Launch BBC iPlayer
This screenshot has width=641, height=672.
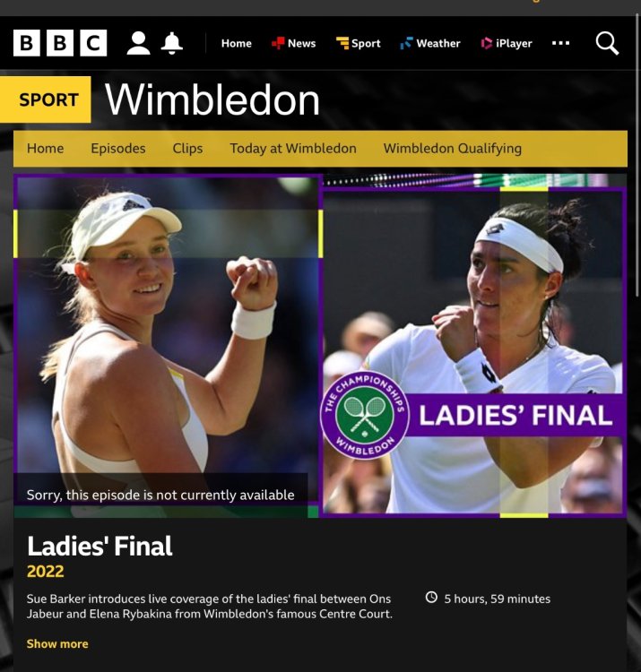point(507,43)
